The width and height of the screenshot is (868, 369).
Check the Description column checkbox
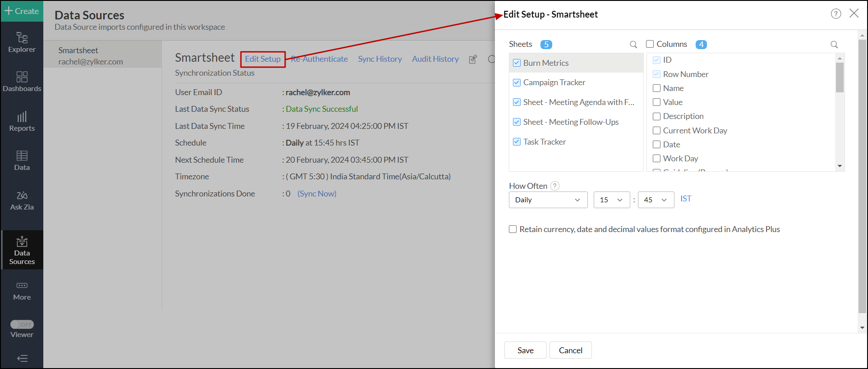coord(656,116)
